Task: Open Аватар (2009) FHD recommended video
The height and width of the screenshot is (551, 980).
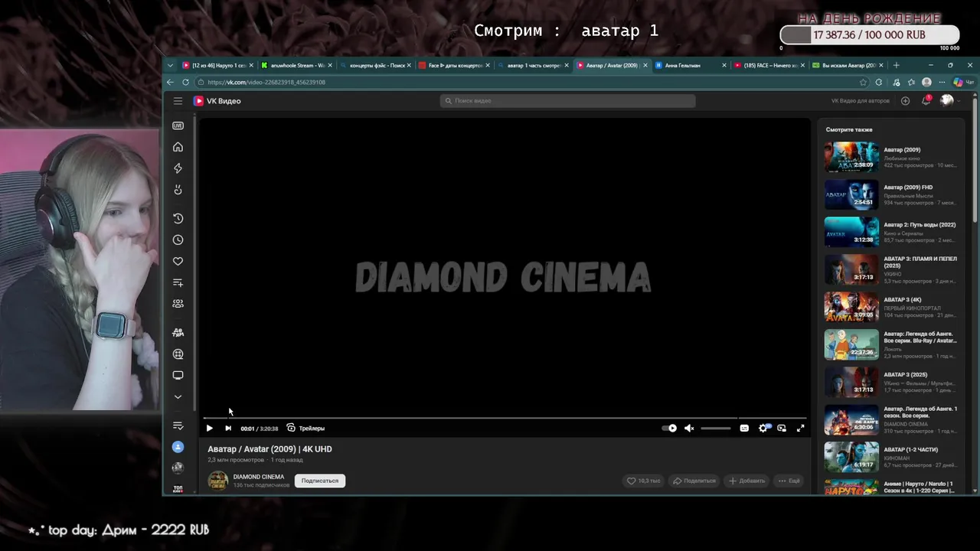Action: 891,194
